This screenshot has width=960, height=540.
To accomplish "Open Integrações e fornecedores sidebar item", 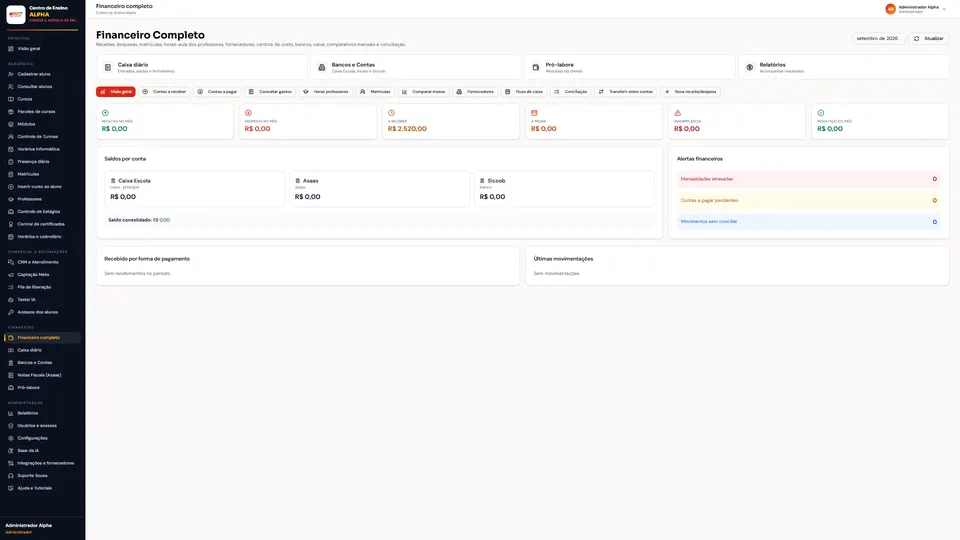I will (x=42, y=463).
